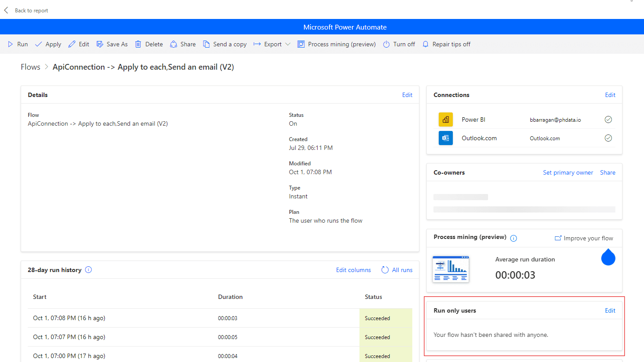Image resolution: width=644 pixels, height=362 pixels.
Task: Click Edit columns in run history
Action: [353, 270]
